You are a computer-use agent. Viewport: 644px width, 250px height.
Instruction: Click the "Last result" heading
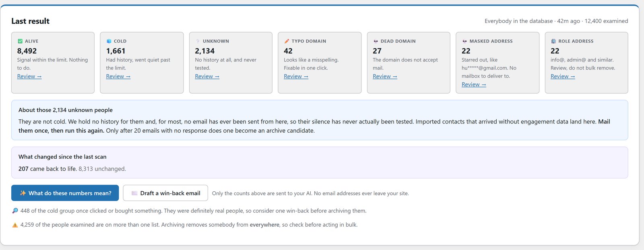coord(31,21)
